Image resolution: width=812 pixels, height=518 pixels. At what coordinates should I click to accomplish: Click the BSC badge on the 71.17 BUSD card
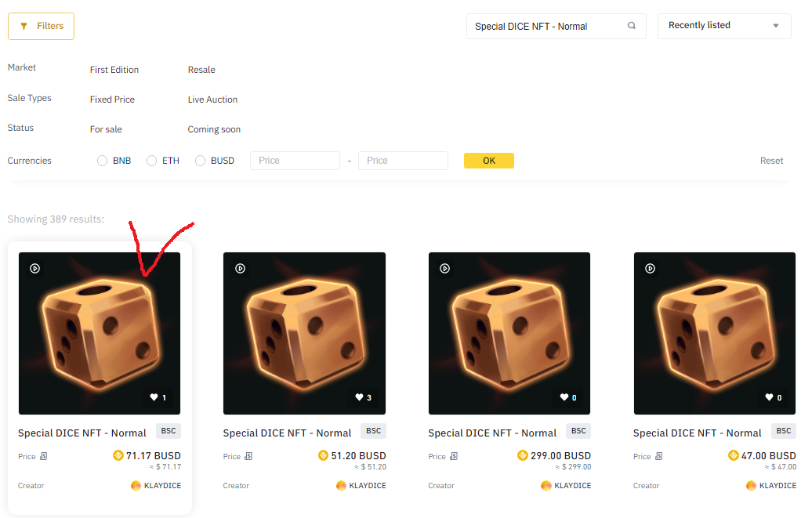(x=169, y=431)
